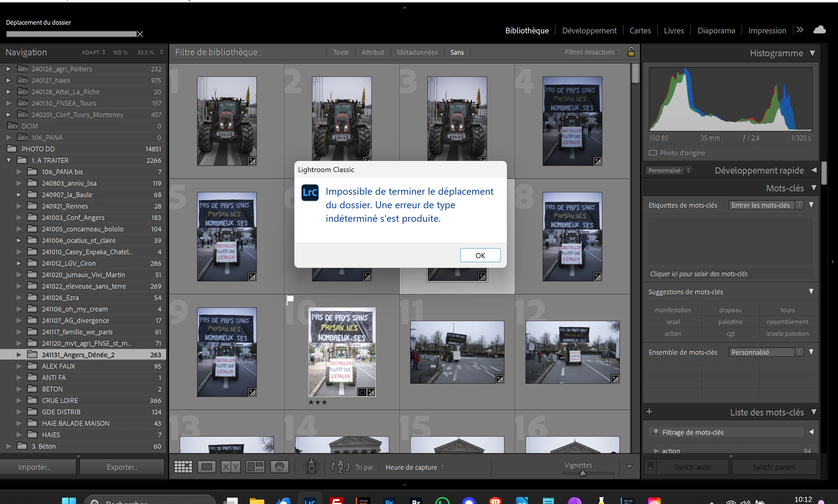Screen dimensions: 838x504
Task: Switch to Grid view mode
Action: (183, 467)
